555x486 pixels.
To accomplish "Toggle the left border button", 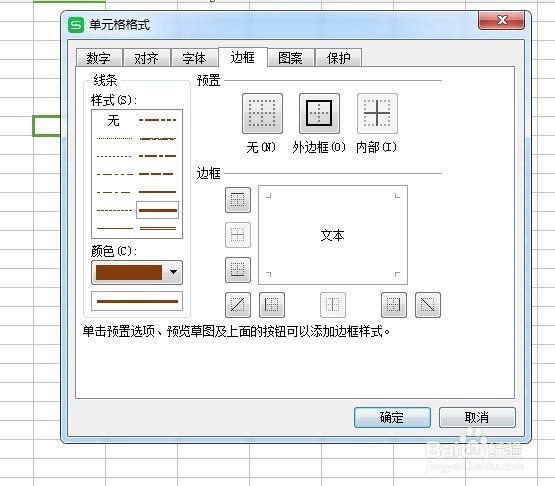I will 272,305.
